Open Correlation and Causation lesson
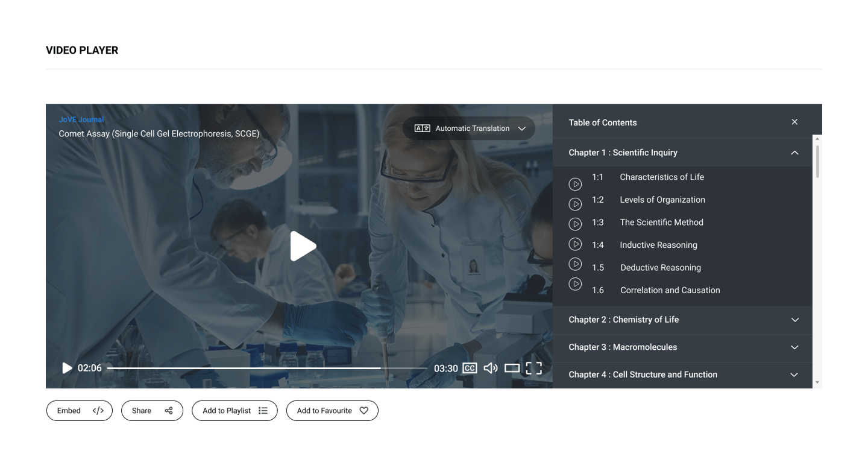Image resolution: width=868 pixels, height=465 pixels. [x=670, y=290]
